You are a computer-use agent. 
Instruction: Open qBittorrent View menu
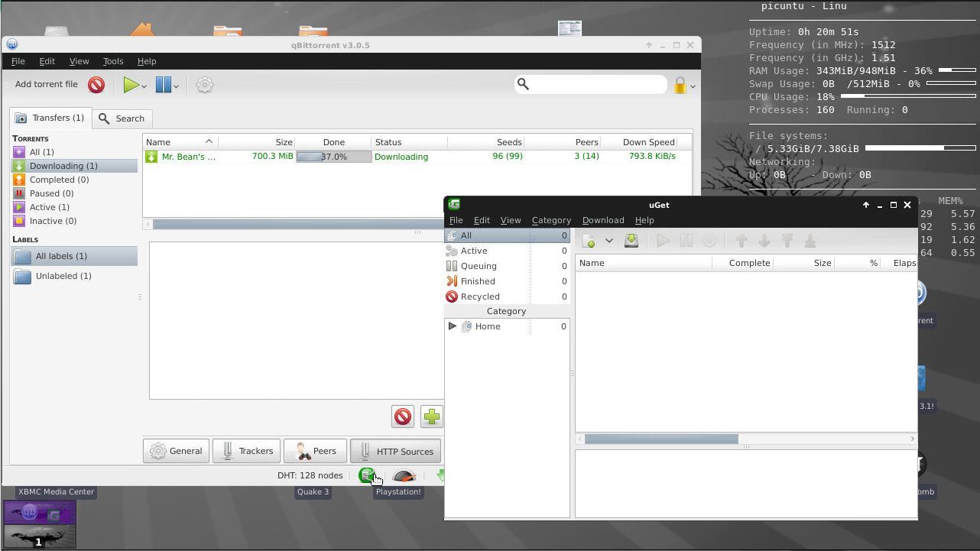tap(79, 61)
